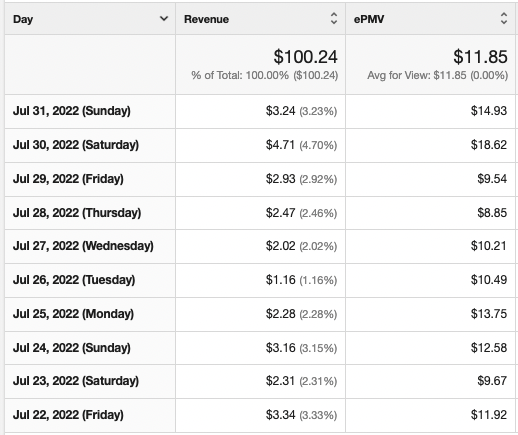
Task: Click the Day column header label
Action: coord(23,19)
